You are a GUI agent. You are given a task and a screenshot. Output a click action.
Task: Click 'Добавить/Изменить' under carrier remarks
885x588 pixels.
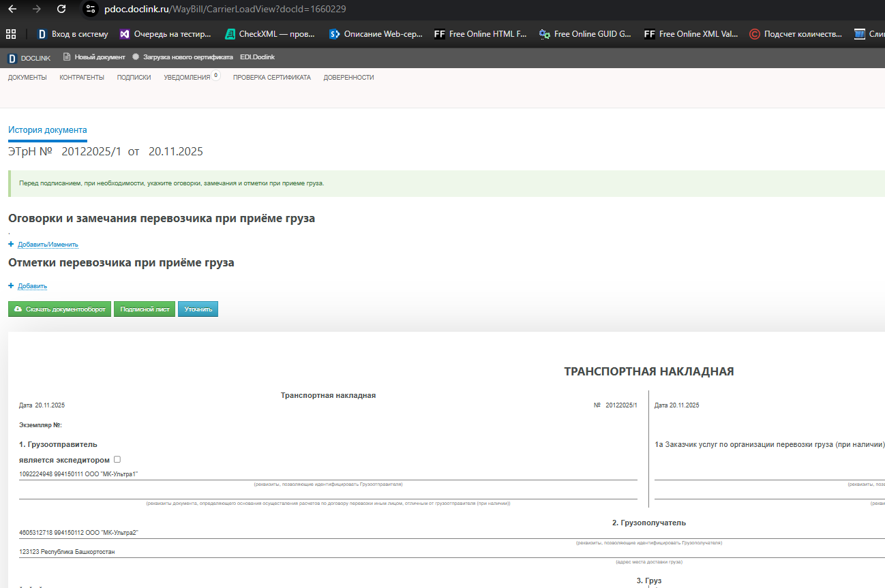click(x=48, y=245)
